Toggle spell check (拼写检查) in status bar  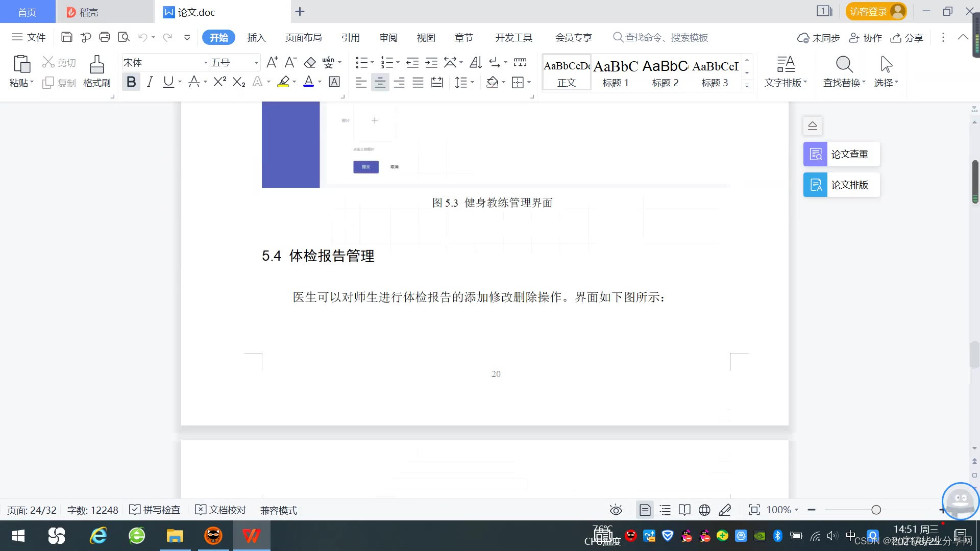pos(155,510)
